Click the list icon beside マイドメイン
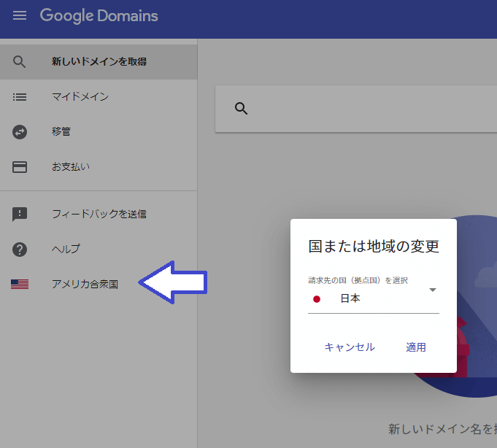 [20, 97]
